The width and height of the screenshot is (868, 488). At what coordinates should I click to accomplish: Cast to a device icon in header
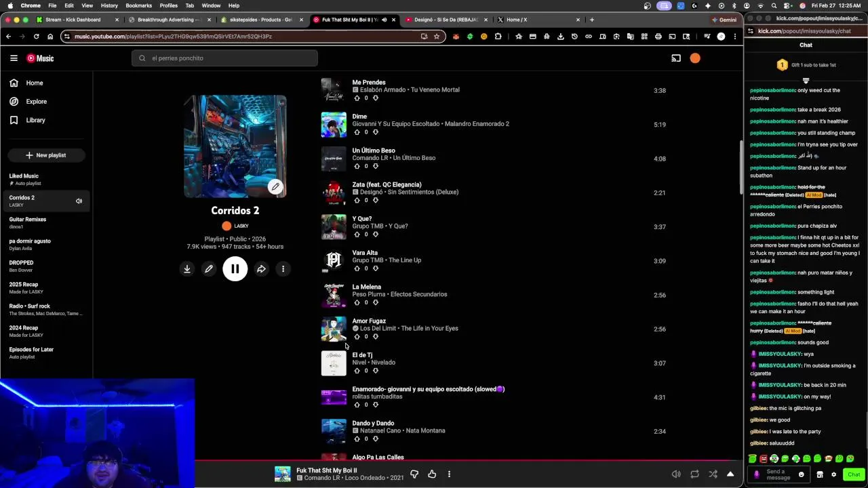coord(676,58)
